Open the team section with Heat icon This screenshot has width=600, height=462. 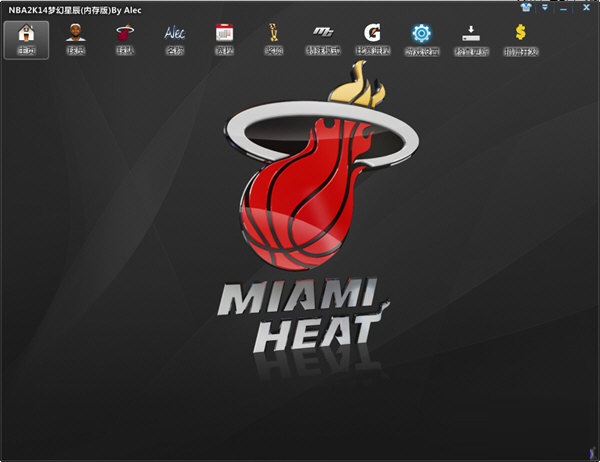click(x=125, y=37)
